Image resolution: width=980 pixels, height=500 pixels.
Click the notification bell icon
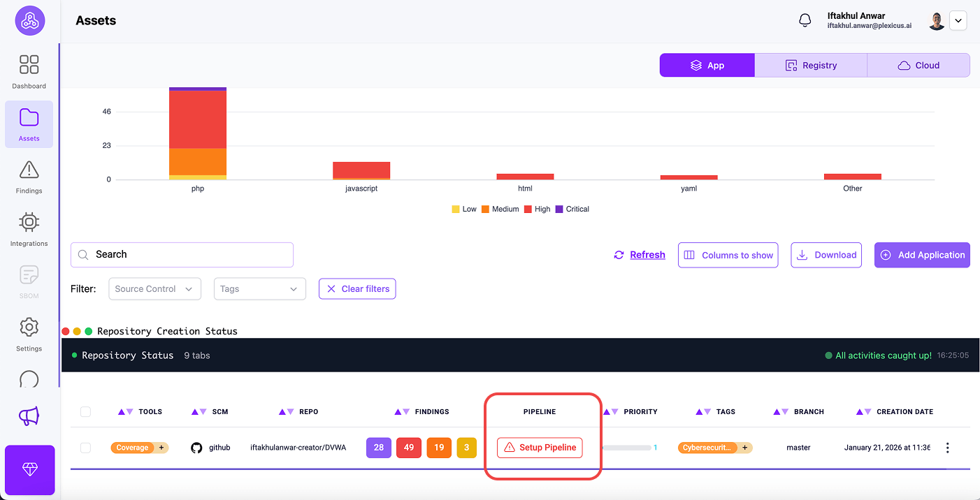805,21
